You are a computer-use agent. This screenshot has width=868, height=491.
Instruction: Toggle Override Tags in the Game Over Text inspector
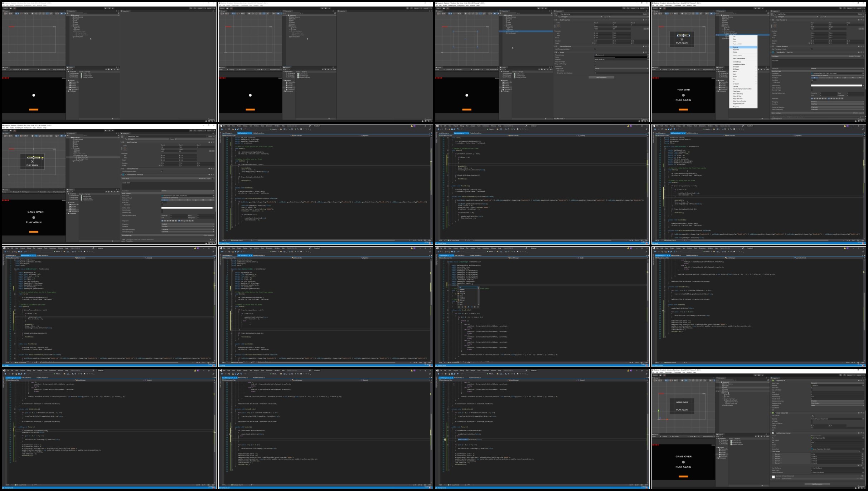pos(162,212)
